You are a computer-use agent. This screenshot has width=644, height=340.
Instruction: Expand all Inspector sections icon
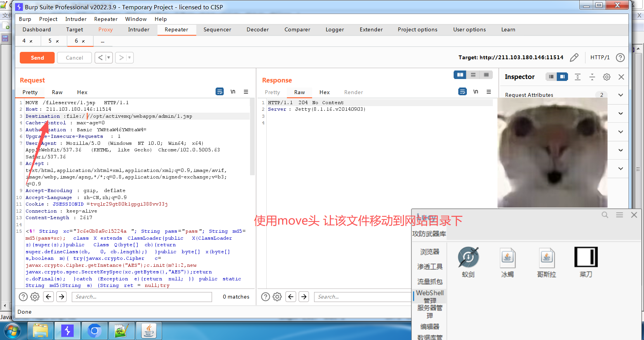(x=578, y=77)
